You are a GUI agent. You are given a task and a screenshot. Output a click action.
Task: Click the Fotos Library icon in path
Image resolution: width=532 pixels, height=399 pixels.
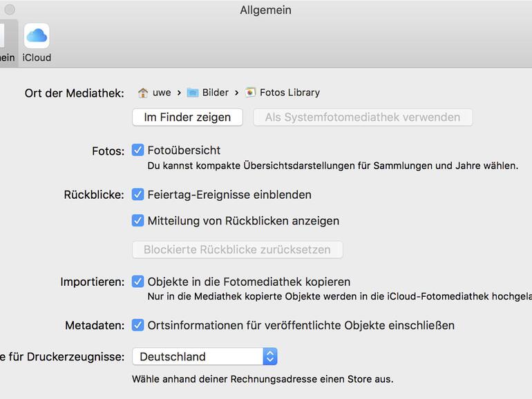(x=250, y=93)
